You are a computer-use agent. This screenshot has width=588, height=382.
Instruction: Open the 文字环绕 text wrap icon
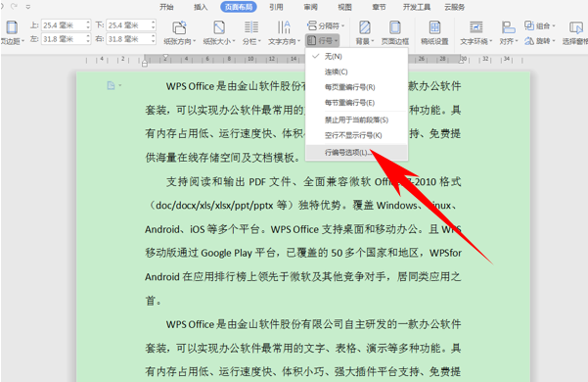[475, 27]
